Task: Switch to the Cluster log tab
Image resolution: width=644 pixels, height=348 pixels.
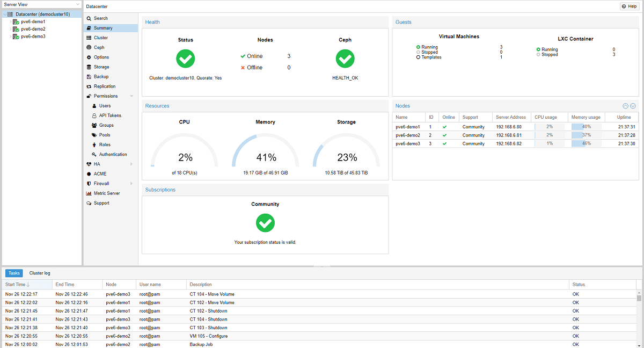Action: 40,273
